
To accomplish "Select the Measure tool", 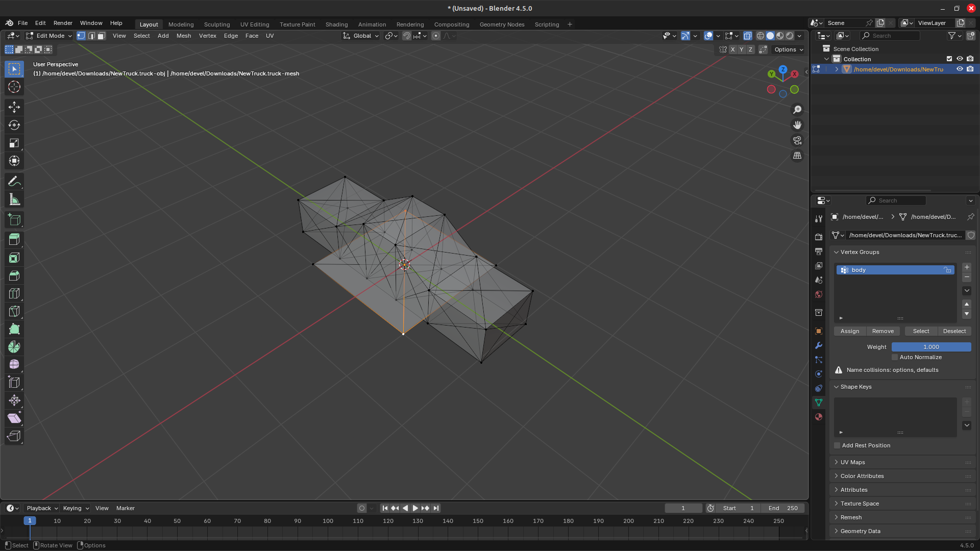I will point(14,199).
